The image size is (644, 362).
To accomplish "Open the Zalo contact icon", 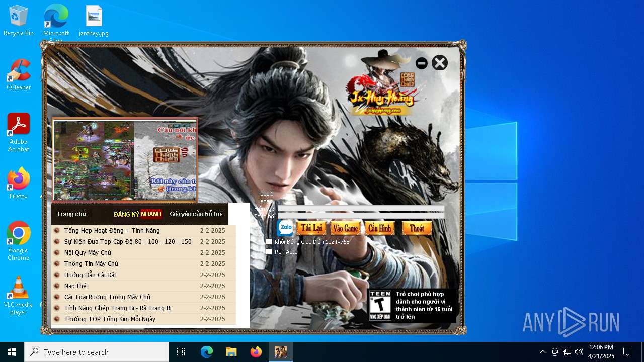I will click(x=285, y=228).
